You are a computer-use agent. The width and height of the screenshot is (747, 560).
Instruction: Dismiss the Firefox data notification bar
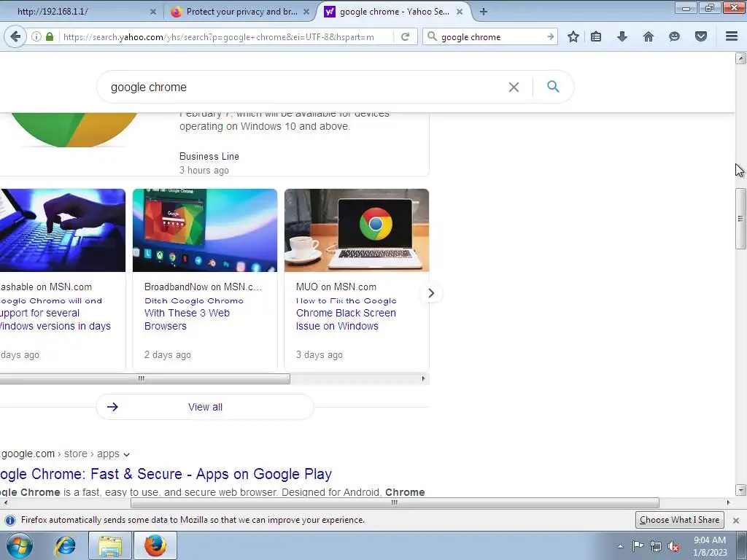pos(736,520)
